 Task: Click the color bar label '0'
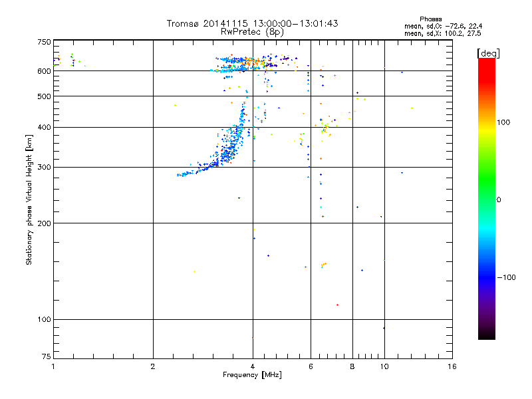[x=499, y=200]
